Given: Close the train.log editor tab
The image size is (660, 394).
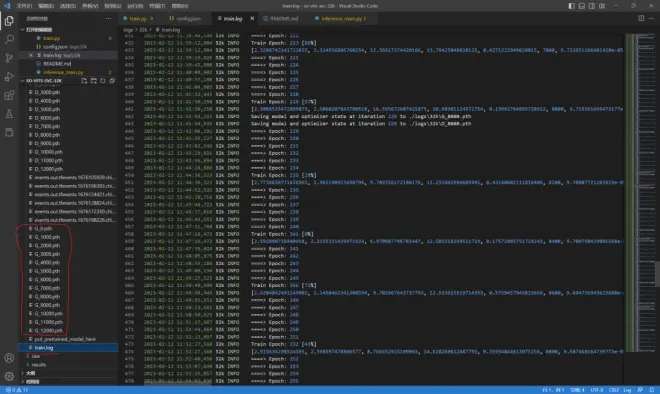Looking at the screenshot, I should click(x=252, y=19).
